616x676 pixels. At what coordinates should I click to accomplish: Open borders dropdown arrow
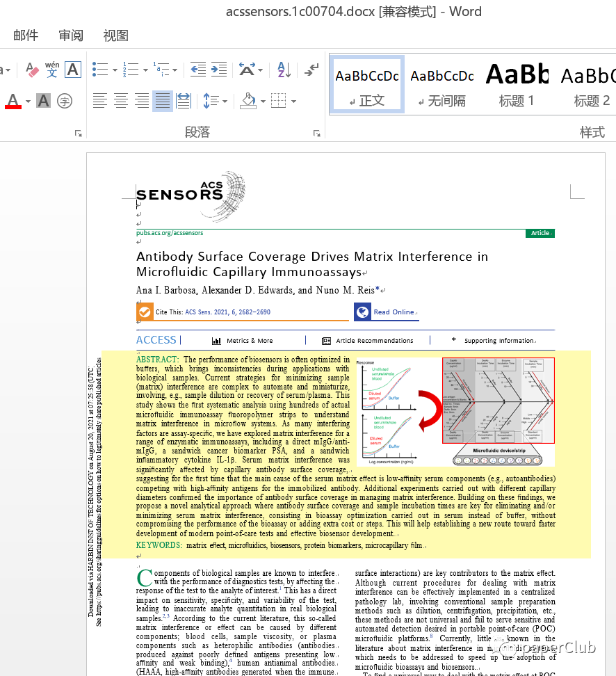pos(293,102)
